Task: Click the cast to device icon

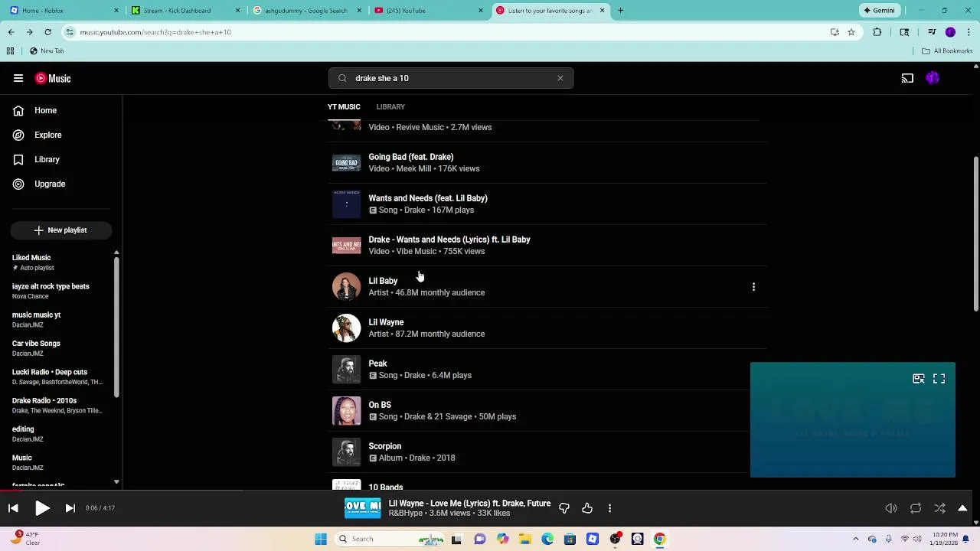Action: (907, 78)
